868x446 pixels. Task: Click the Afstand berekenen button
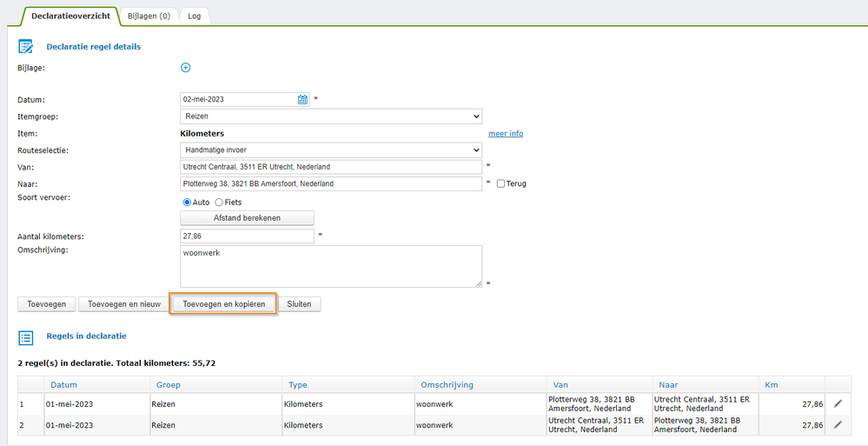[247, 217]
